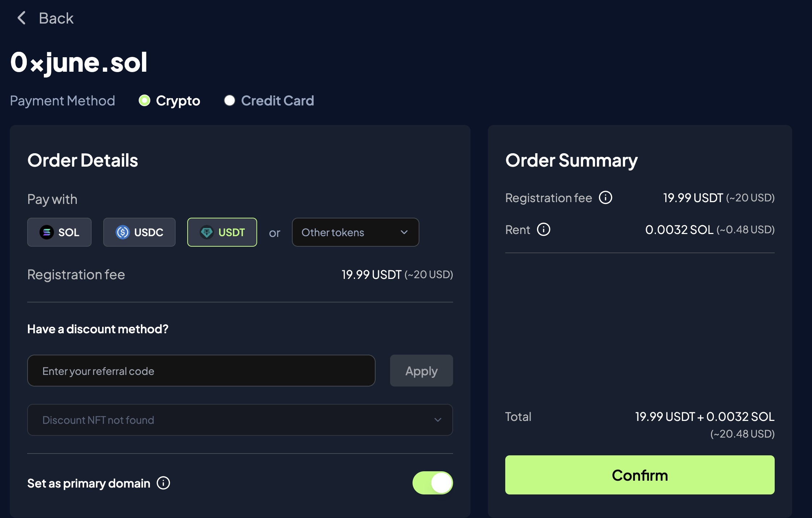Click the chevron arrow in Other tokens box
812x518 pixels.
(404, 232)
